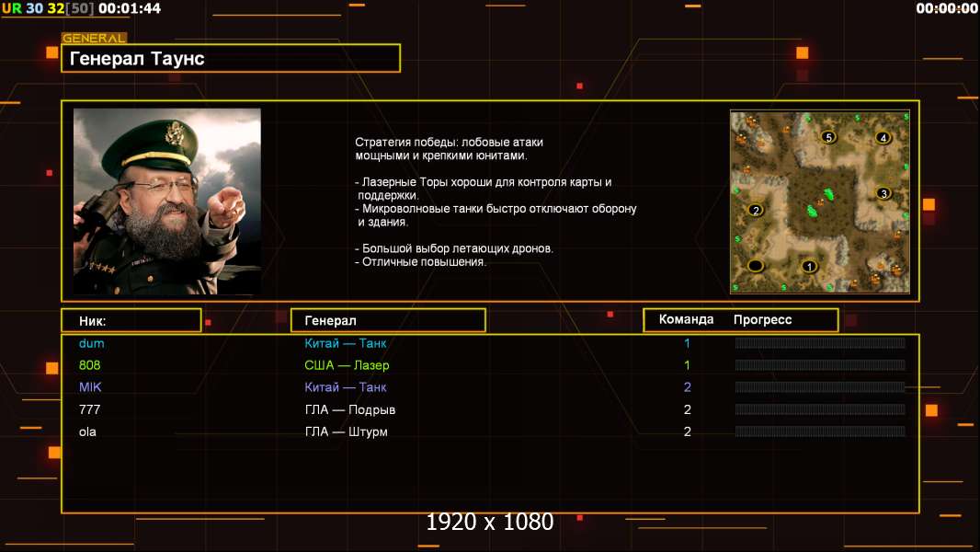
Task: Select the empty unnumbered start position marker
Action: [756, 266]
